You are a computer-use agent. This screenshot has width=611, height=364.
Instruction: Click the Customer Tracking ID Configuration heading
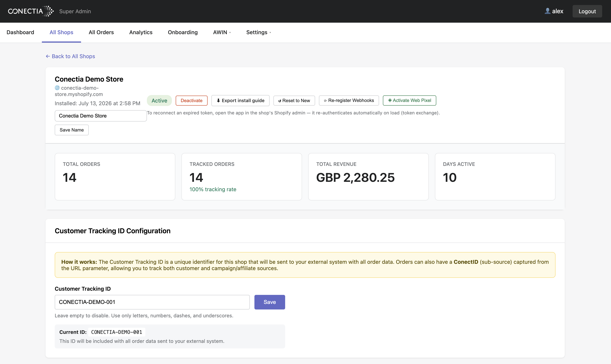coord(113,231)
